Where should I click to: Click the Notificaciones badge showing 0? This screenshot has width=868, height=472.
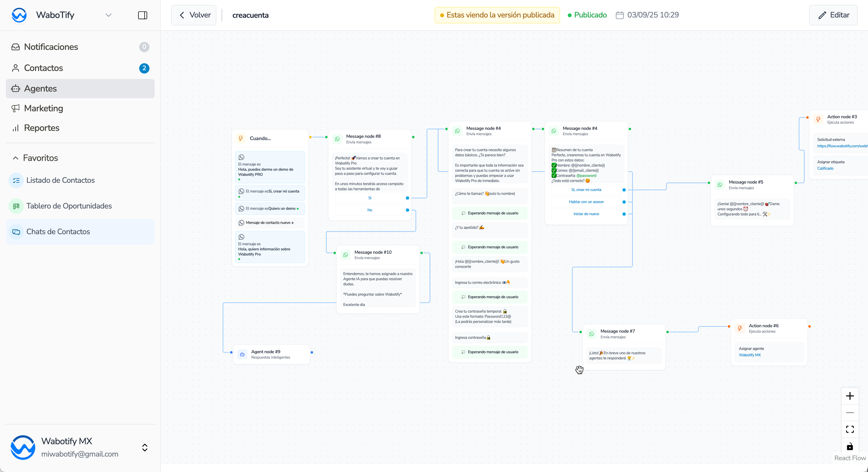pos(144,47)
